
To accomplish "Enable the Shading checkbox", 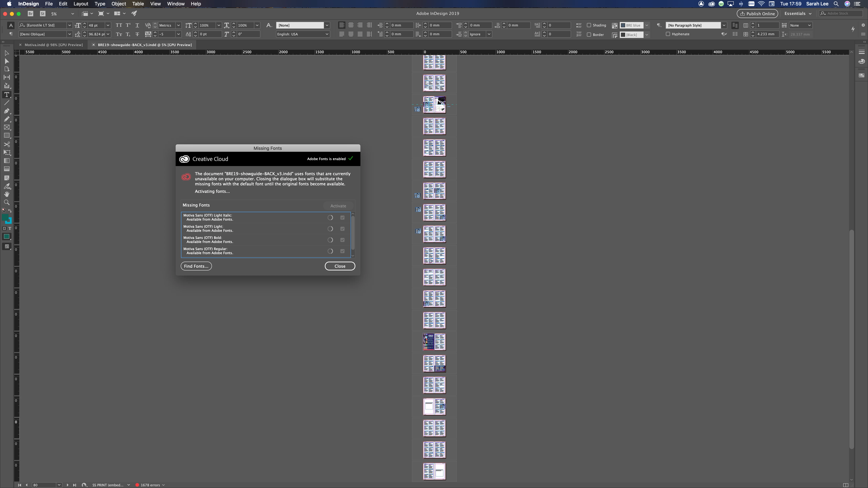I will (x=589, y=25).
